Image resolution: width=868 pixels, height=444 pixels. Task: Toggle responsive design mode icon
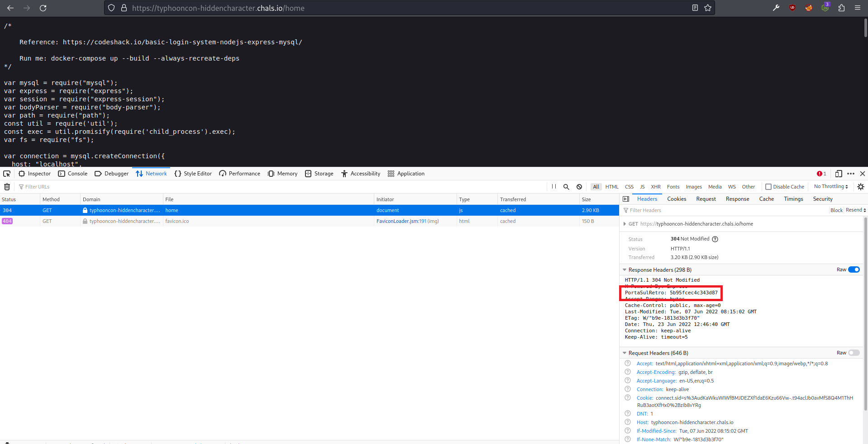[x=839, y=174]
